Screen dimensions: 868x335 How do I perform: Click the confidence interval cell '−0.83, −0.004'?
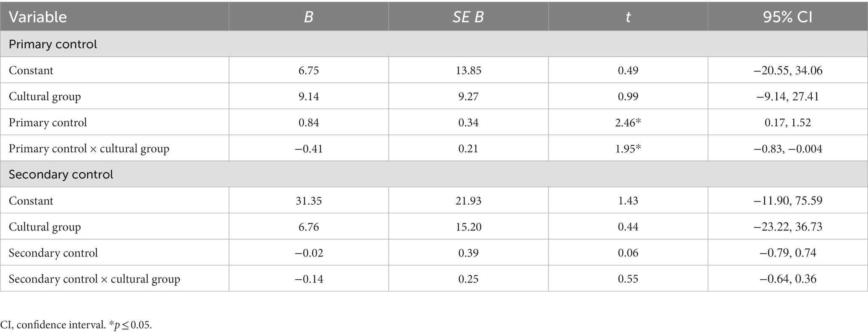[x=788, y=148]
